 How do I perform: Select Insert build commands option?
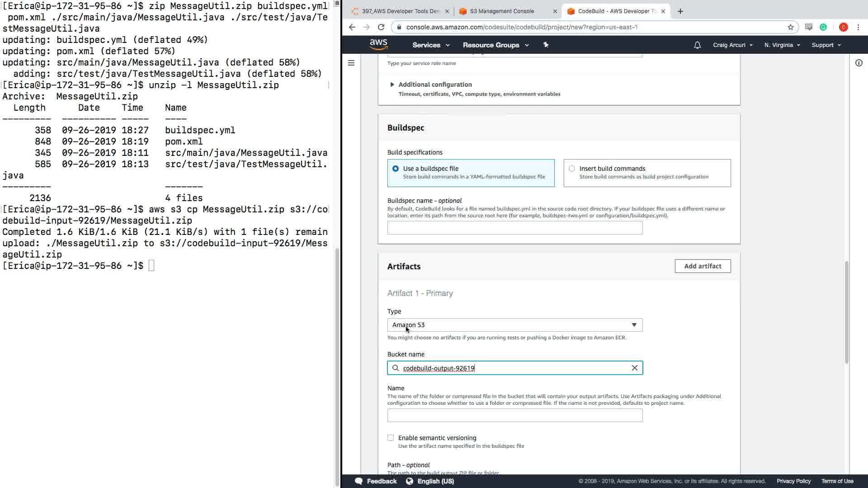[572, 169]
